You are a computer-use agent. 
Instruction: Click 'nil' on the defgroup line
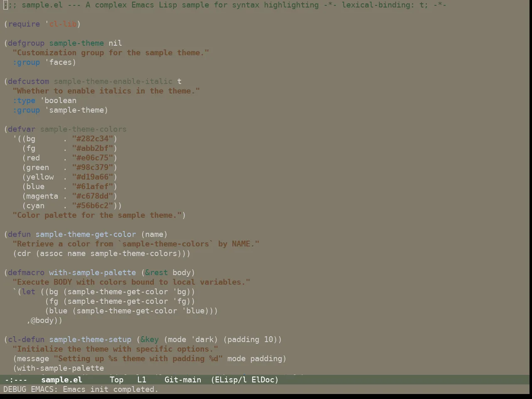pos(116,43)
